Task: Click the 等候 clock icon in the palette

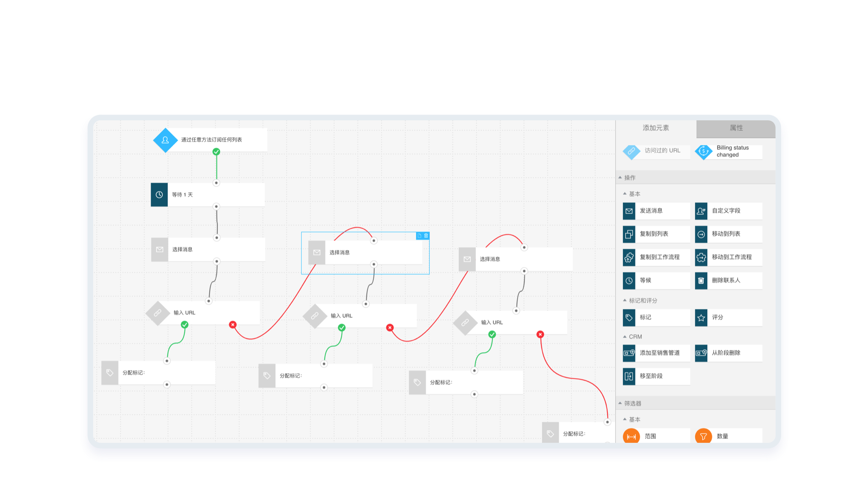Action: (x=629, y=281)
